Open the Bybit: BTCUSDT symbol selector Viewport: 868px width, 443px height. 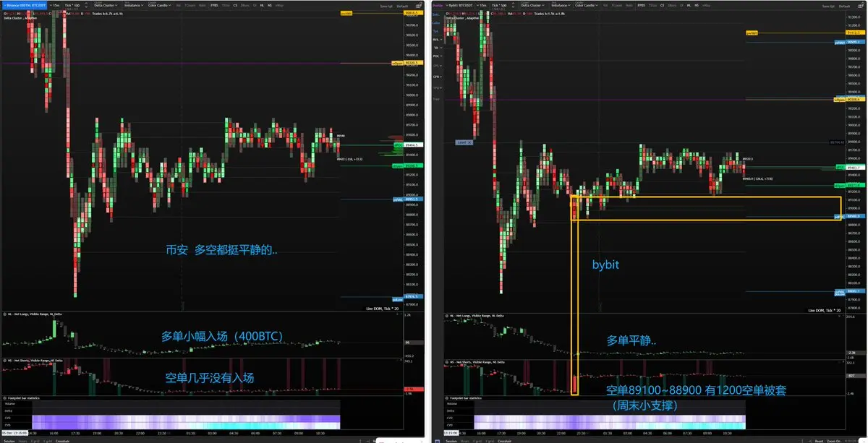tap(460, 5)
